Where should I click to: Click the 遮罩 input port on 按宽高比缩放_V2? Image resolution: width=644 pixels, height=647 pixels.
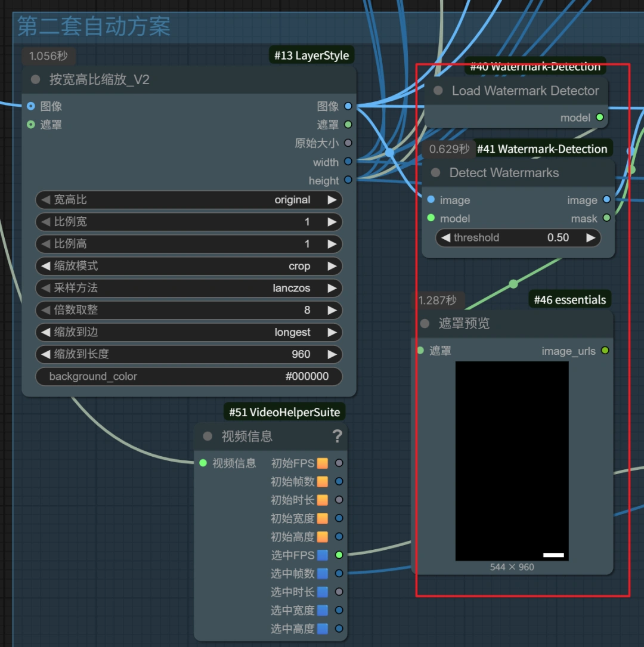coord(31,125)
